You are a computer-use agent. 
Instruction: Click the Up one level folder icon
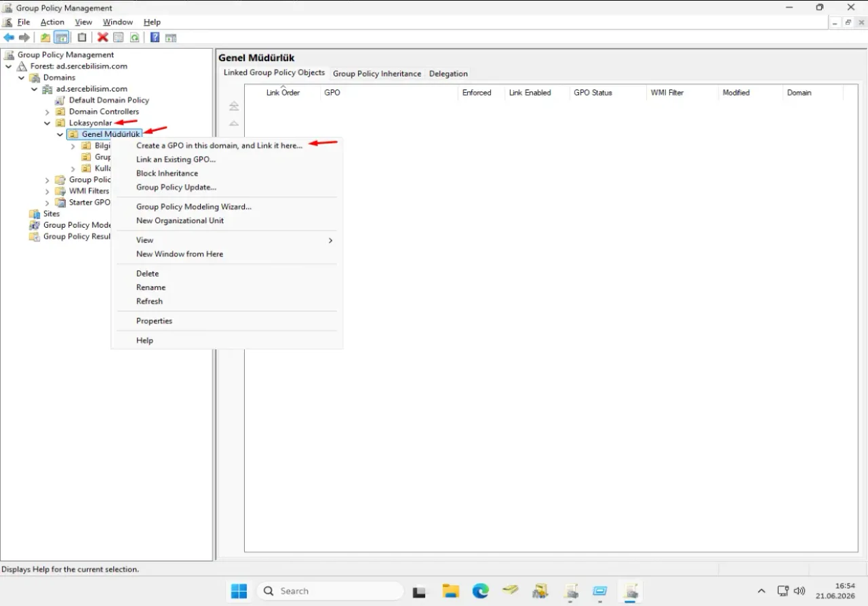pyautogui.click(x=45, y=38)
